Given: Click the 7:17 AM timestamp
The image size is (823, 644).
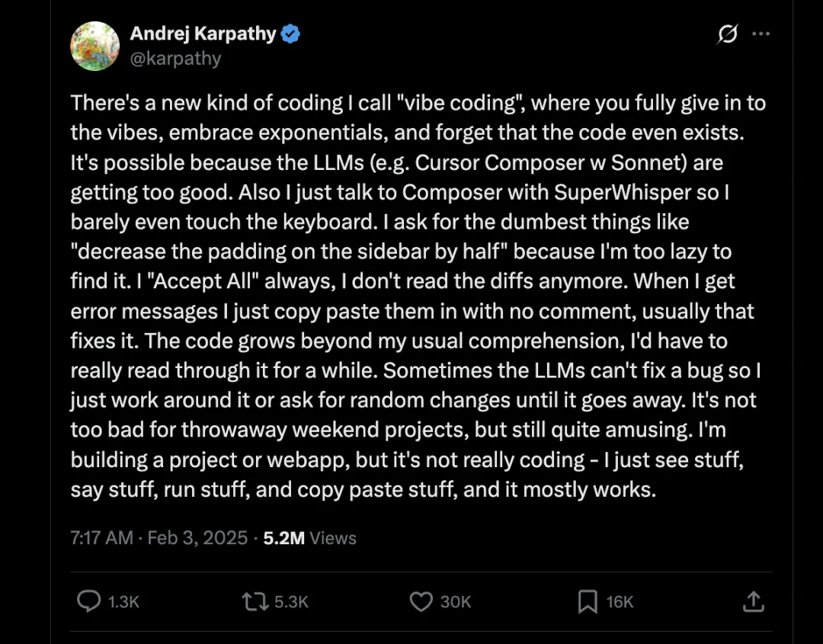Looking at the screenshot, I should (101, 538).
